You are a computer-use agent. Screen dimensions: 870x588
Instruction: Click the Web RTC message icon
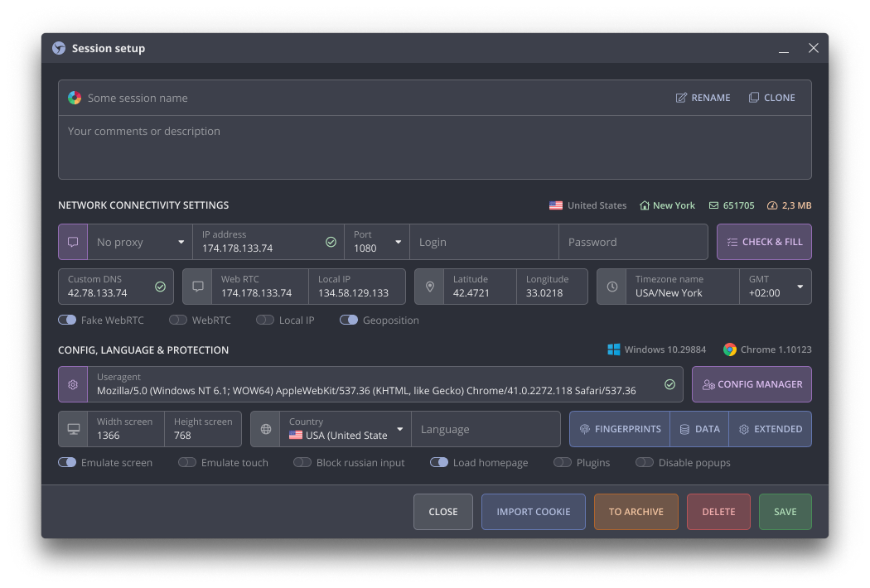[197, 287]
